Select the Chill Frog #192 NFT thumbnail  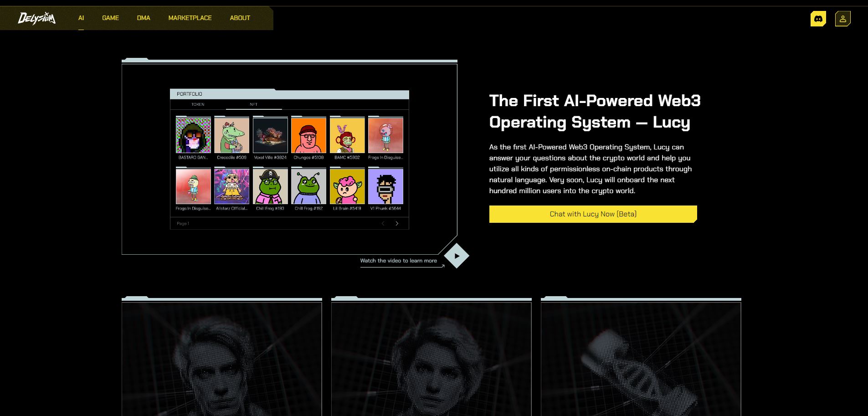tap(309, 186)
